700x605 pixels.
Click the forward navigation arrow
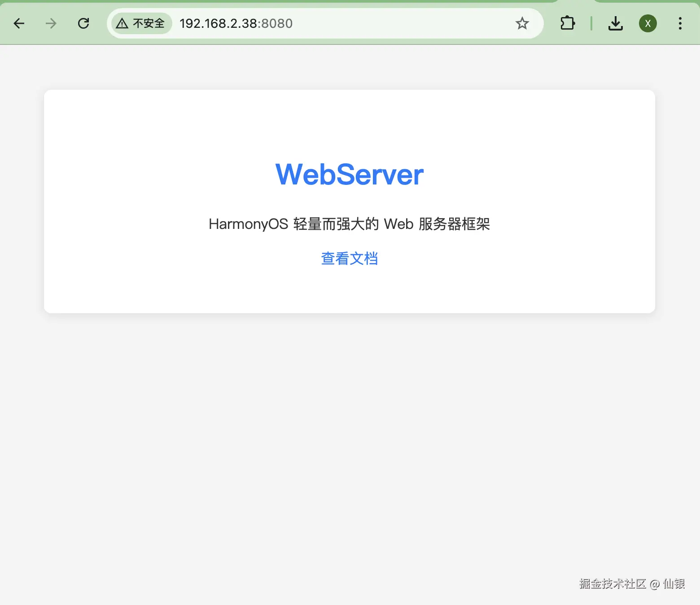coord(51,23)
